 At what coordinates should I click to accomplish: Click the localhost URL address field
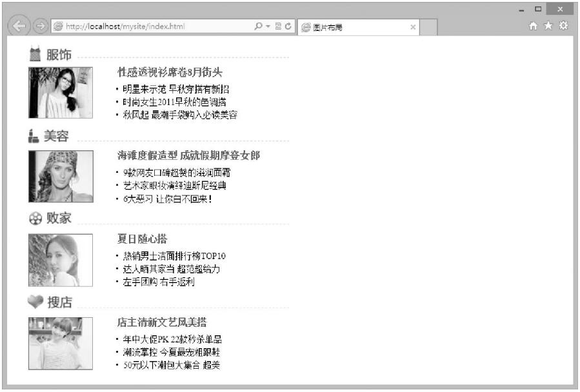pyautogui.click(x=155, y=26)
